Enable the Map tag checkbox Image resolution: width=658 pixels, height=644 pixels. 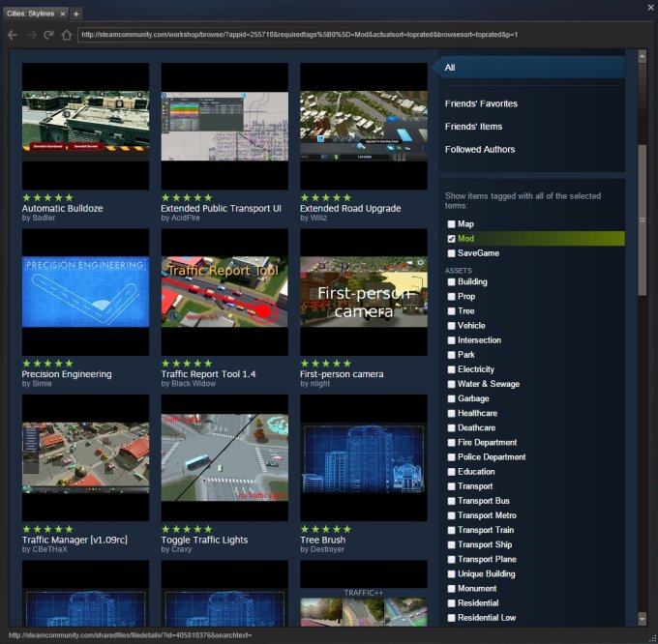pyautogui.click(x=451, y=224)
